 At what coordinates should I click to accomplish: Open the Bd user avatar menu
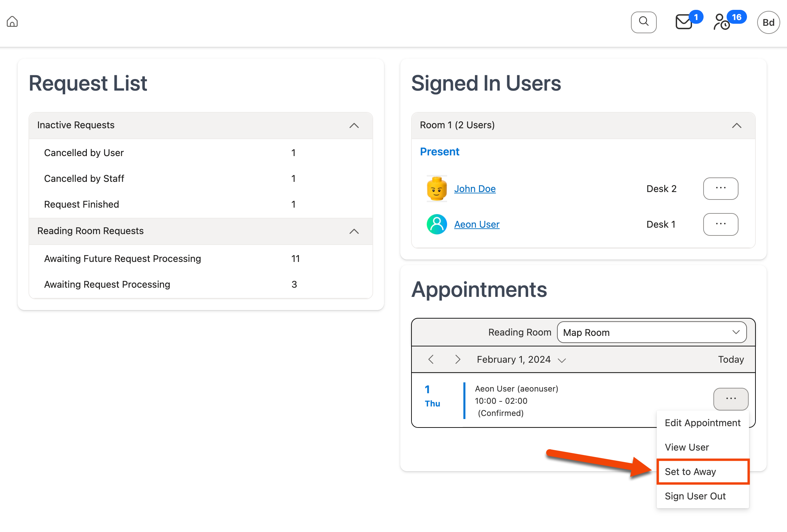768,22
